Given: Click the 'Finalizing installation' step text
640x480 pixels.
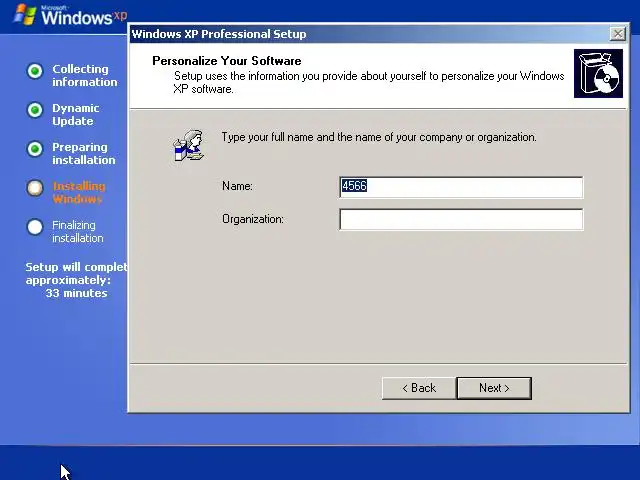Looking at the screenshot, I should tap(78, 231).
